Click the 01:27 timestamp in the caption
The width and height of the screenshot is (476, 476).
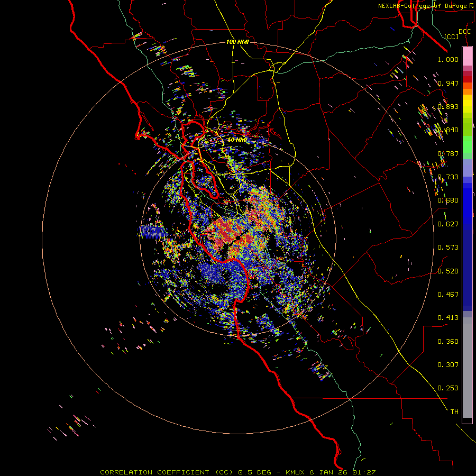coord(364,472)
